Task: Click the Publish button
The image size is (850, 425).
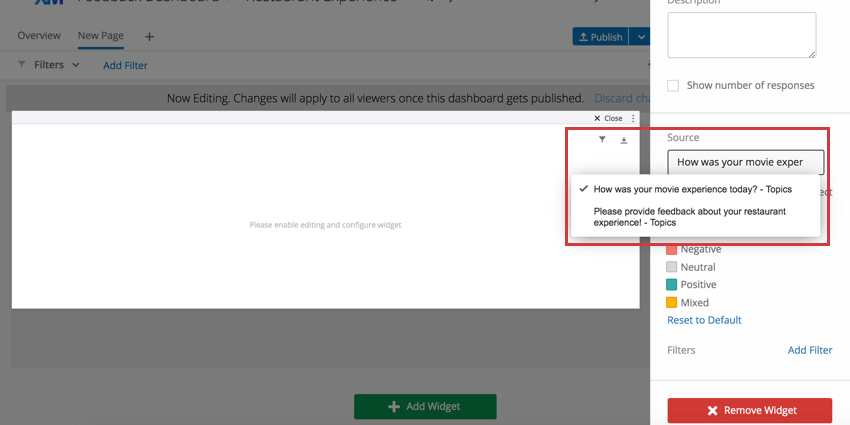Action: pos(601,37)
